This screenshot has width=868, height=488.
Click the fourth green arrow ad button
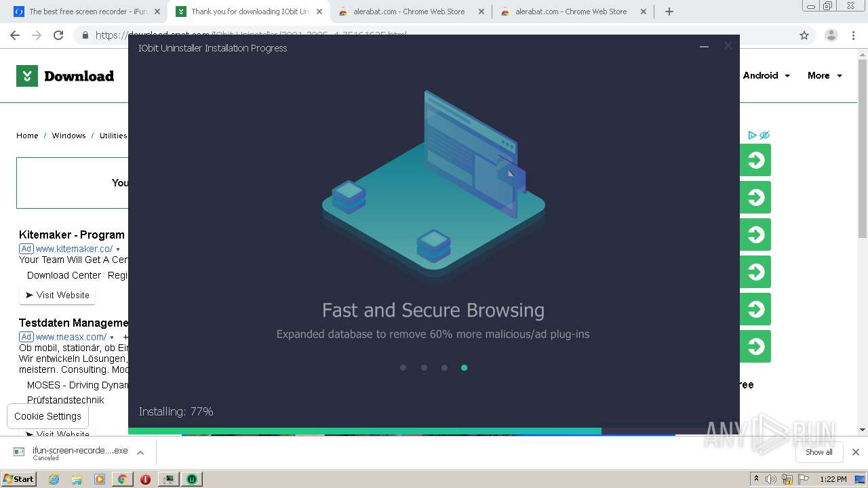tap(755, 272)
